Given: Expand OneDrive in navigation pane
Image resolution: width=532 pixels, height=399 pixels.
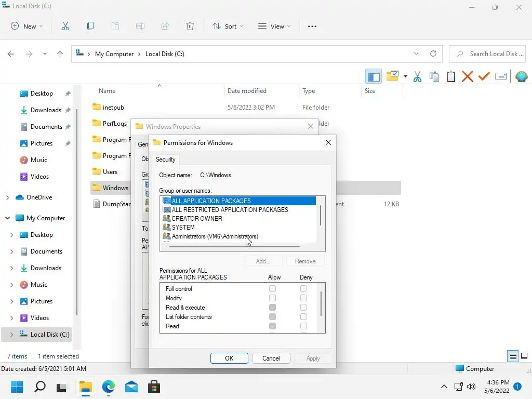Looking at the screenshot, I should [x=7, y=197].
